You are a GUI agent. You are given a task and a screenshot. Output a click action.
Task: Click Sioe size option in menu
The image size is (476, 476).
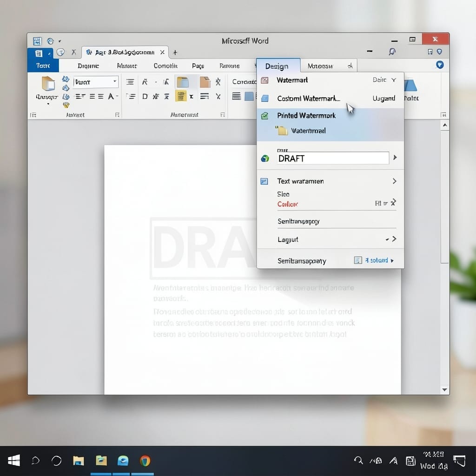[283, 194]
